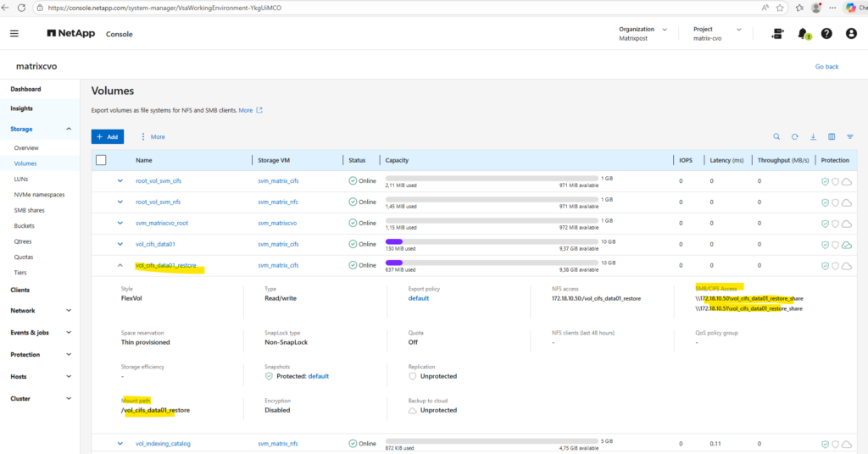The width and height of the screenshot is (868, 454).
Task: Click the search icon above volumes table
Action: point(776,136)
